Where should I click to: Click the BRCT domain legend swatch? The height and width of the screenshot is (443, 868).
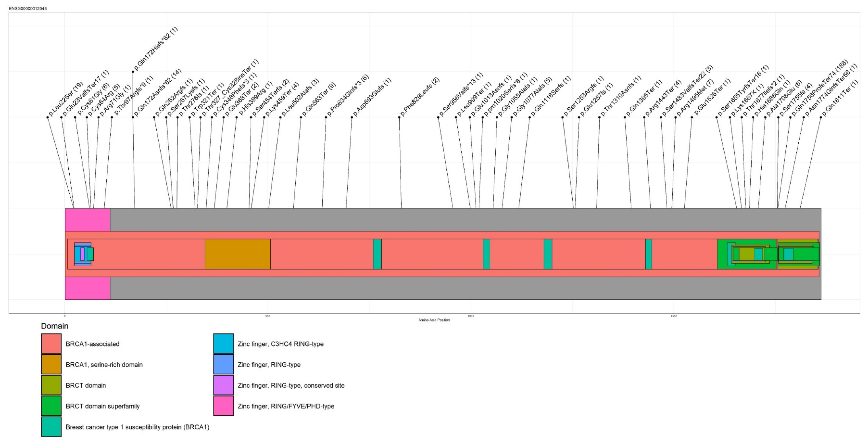click(51, 385)
